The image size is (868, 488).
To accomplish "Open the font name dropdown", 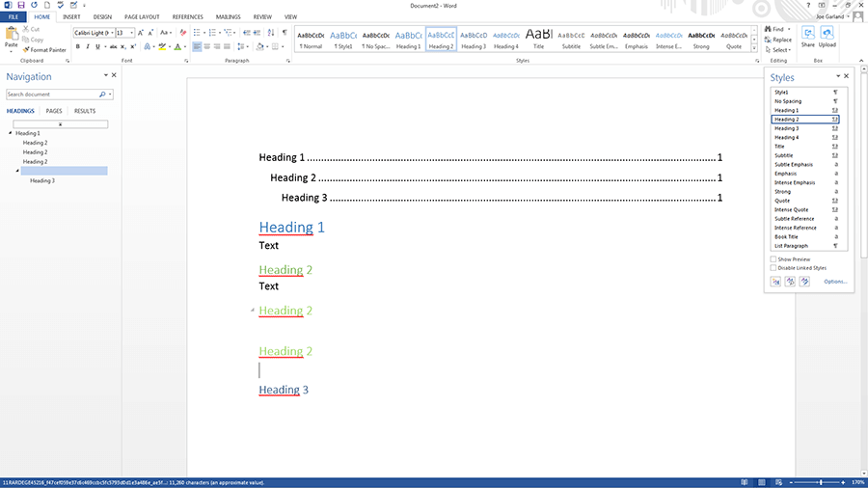I will click(x=111, y=33).
